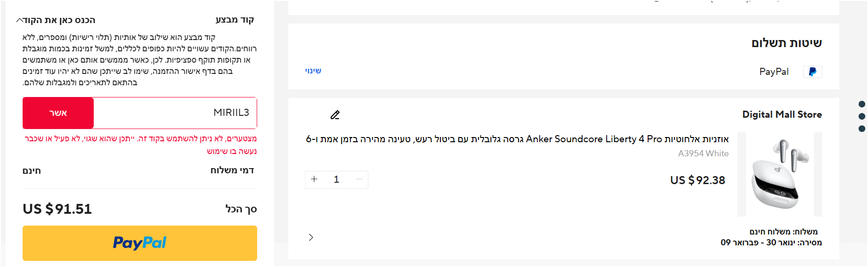The image size is (868, 267).
Task: Click the שינוי link for payment method
Action: [x=313, y=71]
